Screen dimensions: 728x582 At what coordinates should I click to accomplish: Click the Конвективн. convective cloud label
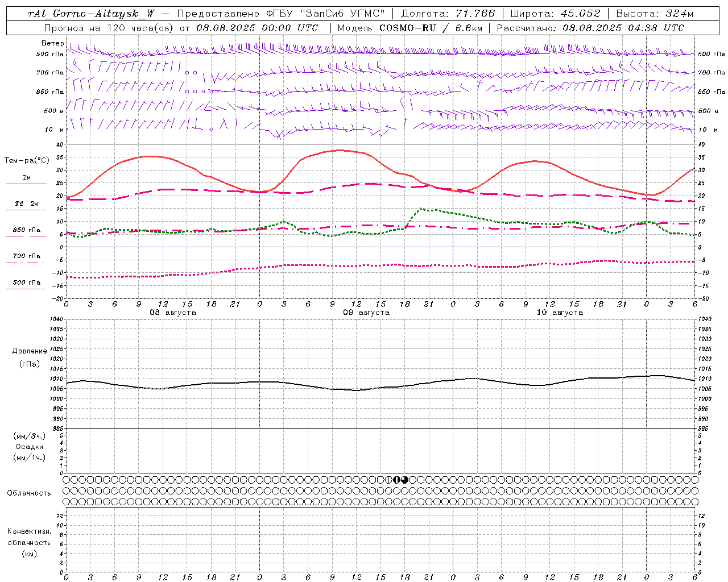pyautogui.click(x=30, y=531)
